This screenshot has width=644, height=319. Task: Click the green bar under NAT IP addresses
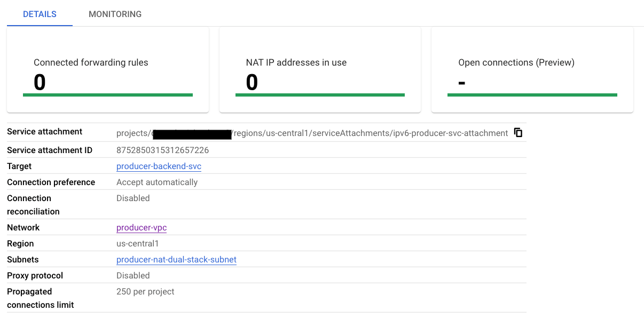(320, 95)
